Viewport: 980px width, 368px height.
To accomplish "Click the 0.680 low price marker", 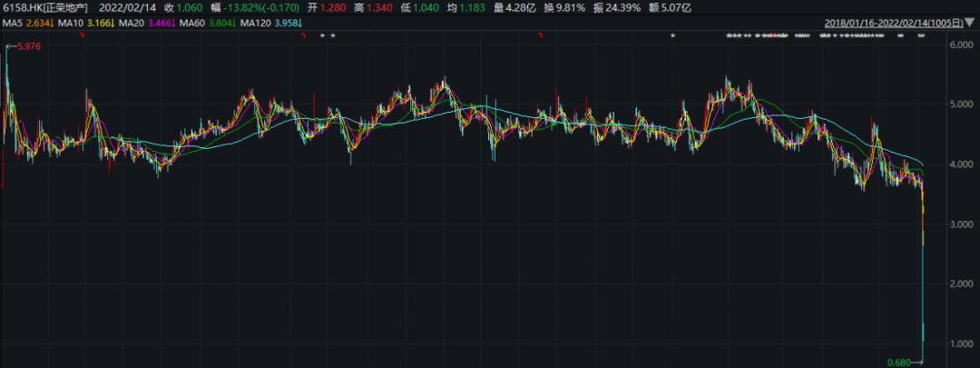I will (x=901, y=361).
